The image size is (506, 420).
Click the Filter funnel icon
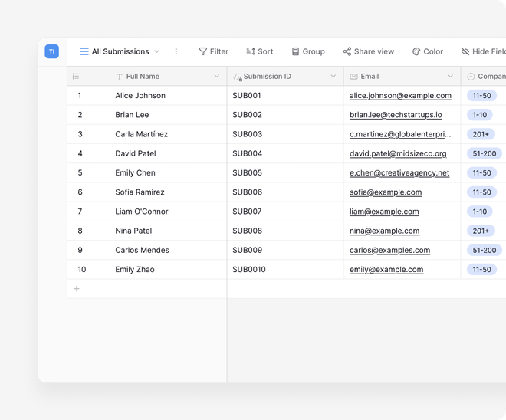(x=203, y=51)
